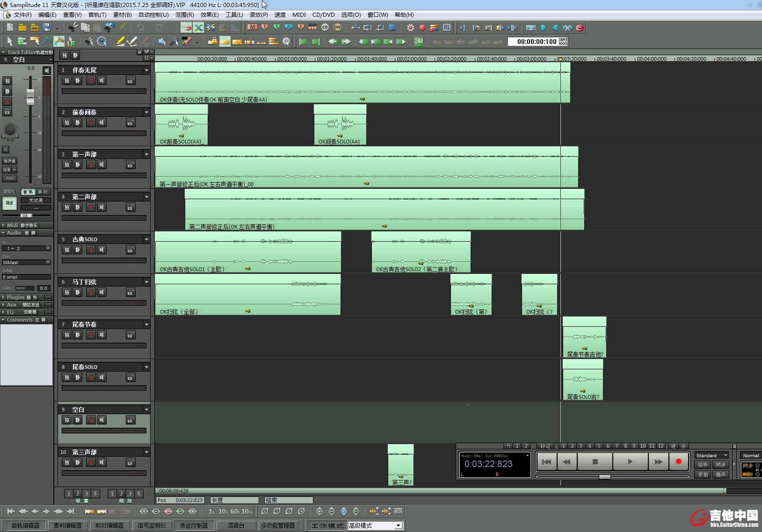This screenshot has width=762, height=532.
Task: Mute track 2 前奏间奏
Action: 78,122
